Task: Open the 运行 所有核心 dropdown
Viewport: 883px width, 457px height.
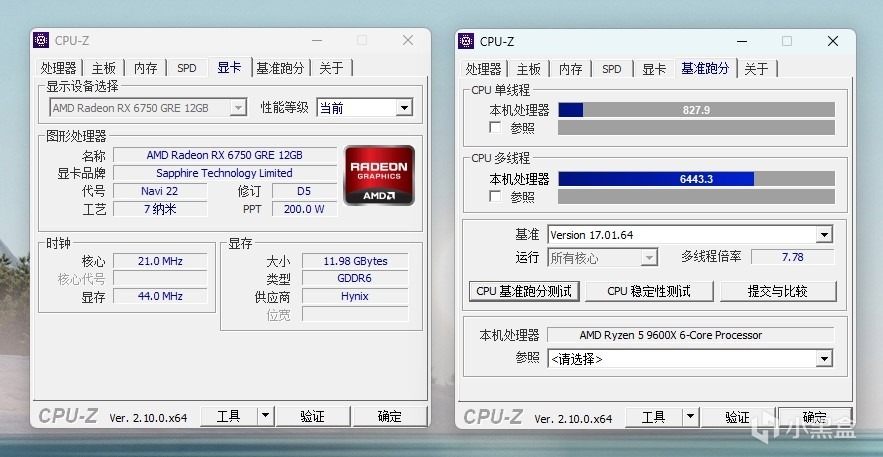Action: pyautogui.click(x=603, y=258)
